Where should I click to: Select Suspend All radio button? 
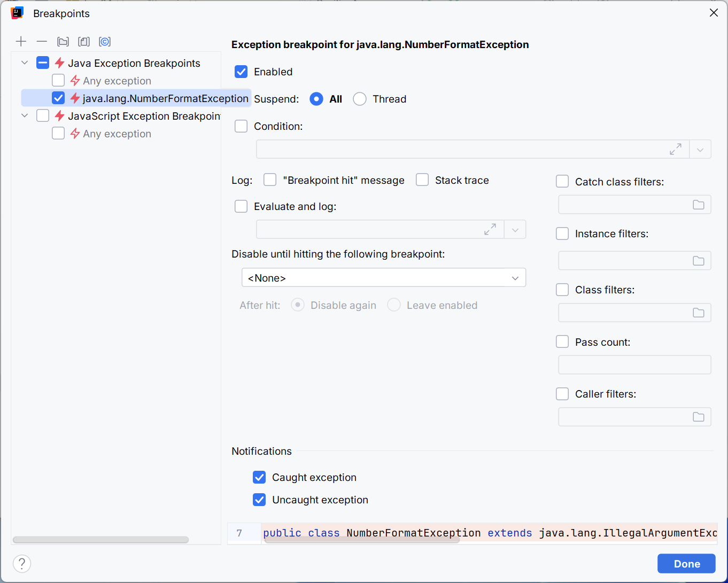coord(316,99)
